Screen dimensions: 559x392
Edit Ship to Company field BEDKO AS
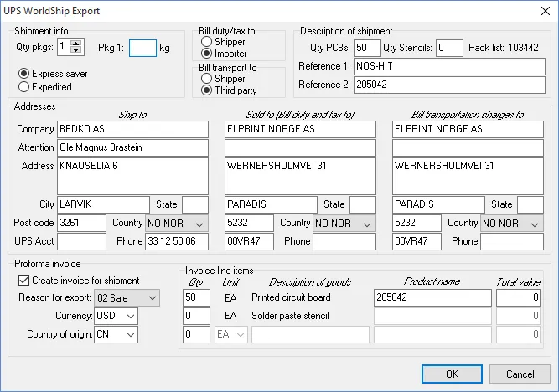pos(132,129)
